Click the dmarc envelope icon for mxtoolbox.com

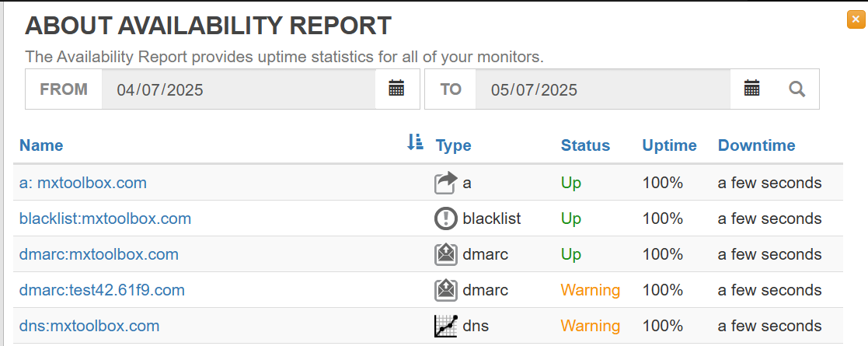click(x=445, y=255)
